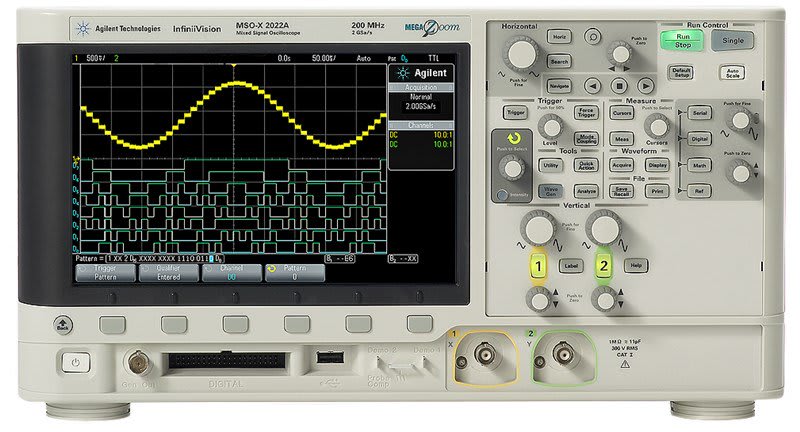Push the Label button between channel keys
800x432 pixels.
coord(570,266)
